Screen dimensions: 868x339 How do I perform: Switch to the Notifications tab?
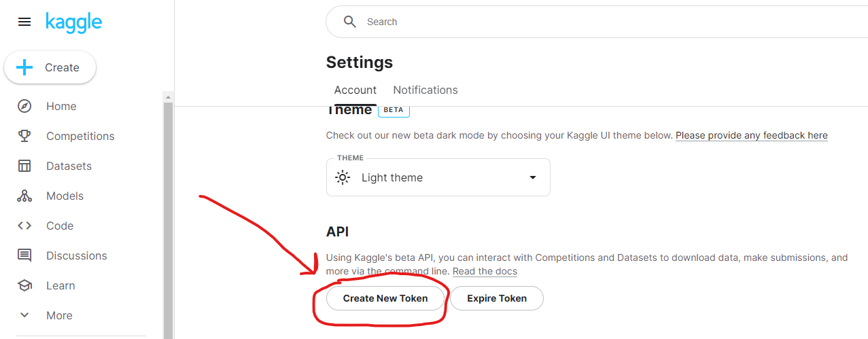pos(426,90)
